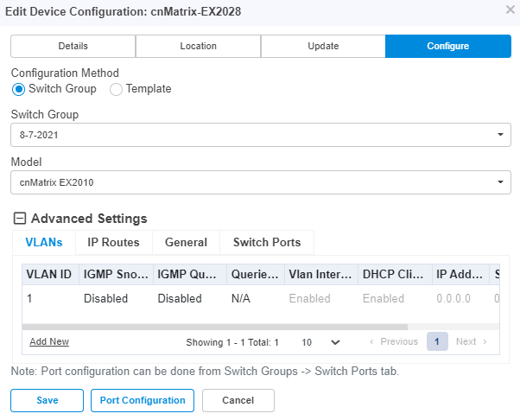Image resolution: width=520 pixels, height=420 pixels.
Task: Click the Disabled cell under IGMP Sno...
Action: [116, 298]
